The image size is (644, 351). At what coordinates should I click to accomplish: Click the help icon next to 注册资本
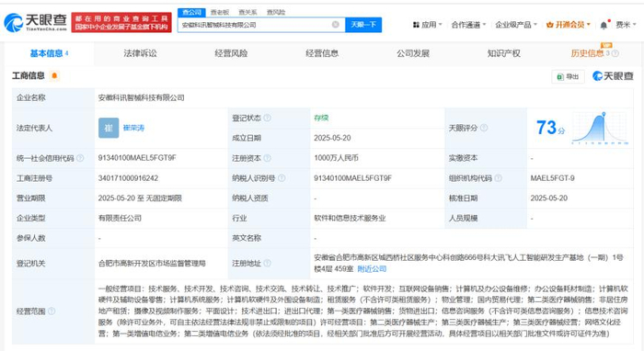point(268,158)
